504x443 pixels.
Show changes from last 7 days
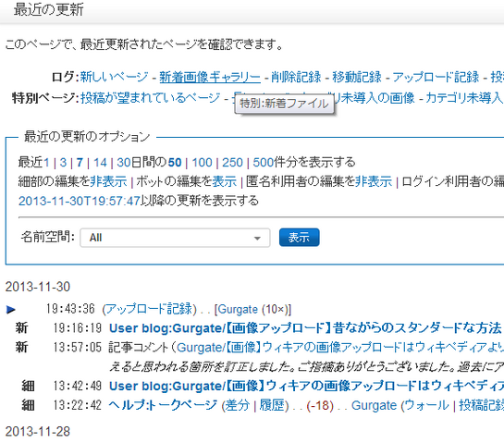pos(80,163)
